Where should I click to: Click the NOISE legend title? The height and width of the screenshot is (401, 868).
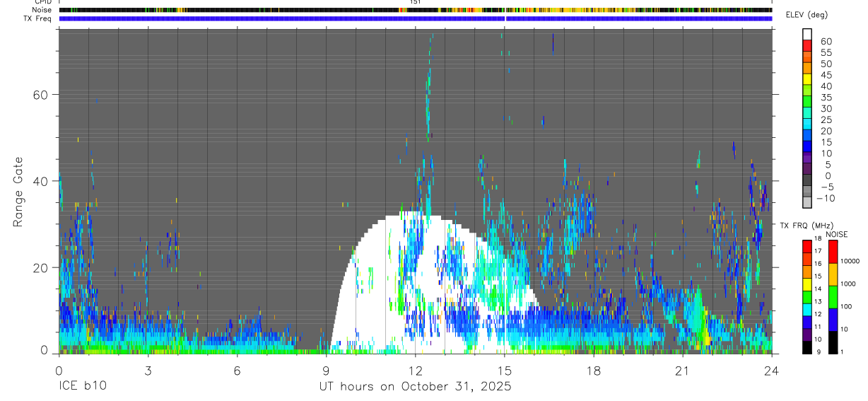[x=837, y=234]
